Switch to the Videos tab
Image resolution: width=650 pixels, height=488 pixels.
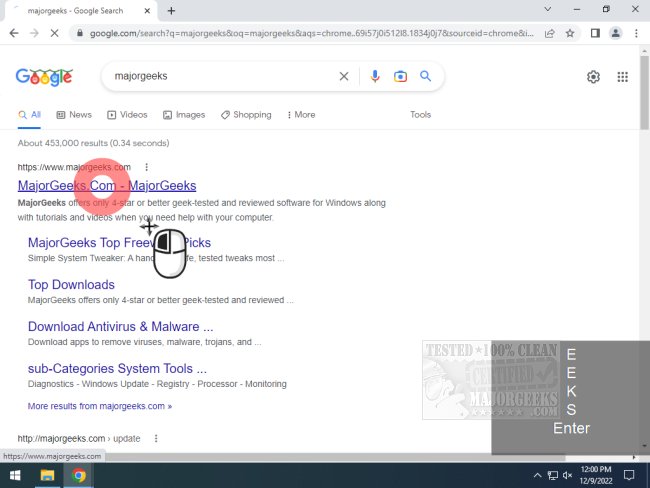point(127,115)
